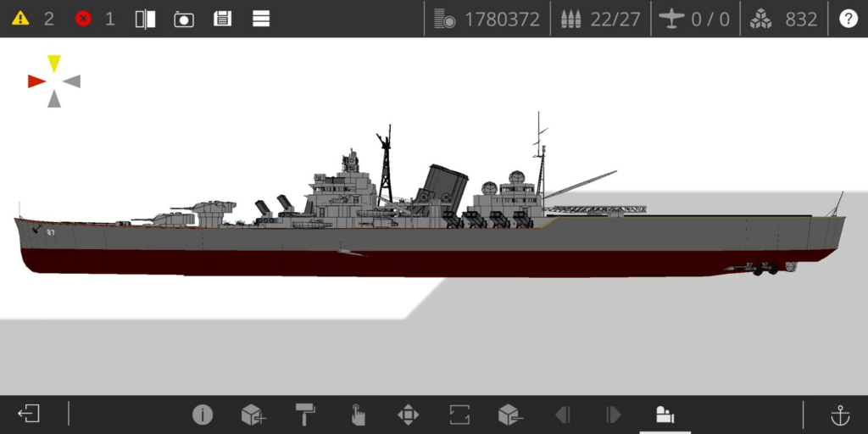The height and width of the screenshot is (434, 868).
Task: Open the stacked-bars menu icon
Action: 261,19
